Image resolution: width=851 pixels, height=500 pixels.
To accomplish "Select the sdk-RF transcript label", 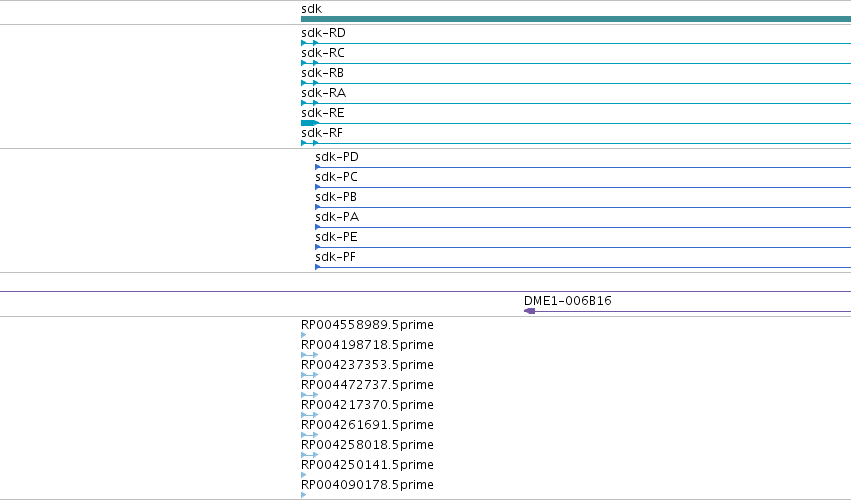I will pos(322,133).
